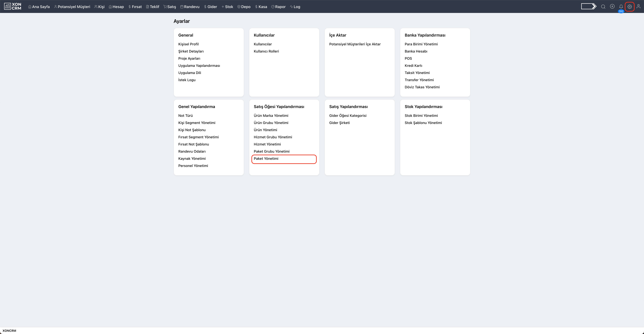Open Ürün Yönetimi
This screenshot has width=644, height=334.
265,130
